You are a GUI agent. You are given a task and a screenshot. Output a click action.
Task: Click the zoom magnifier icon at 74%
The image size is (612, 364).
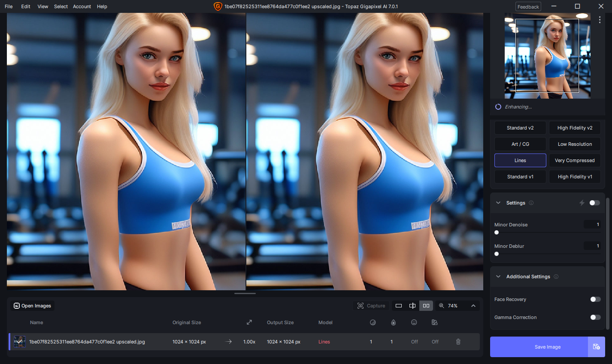(441, 306)
